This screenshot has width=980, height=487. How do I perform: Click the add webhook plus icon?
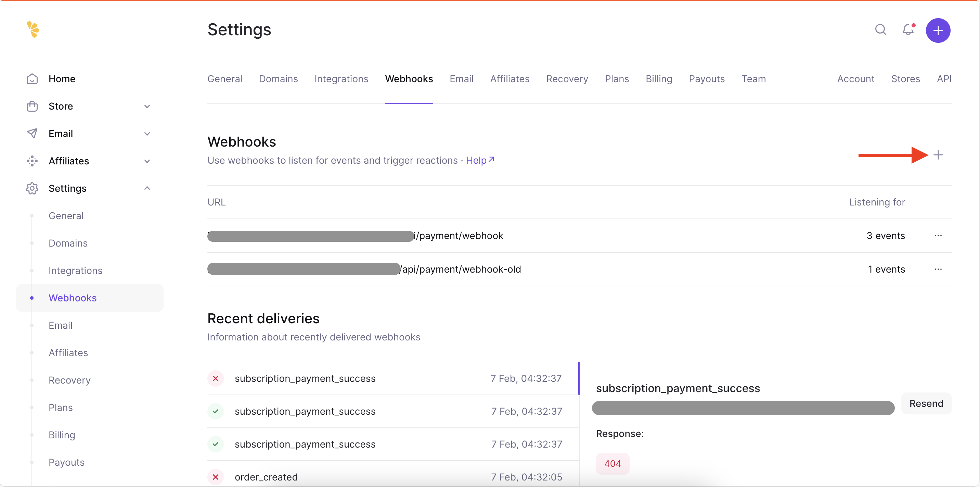pyautogui.click(x=939, y=155)
